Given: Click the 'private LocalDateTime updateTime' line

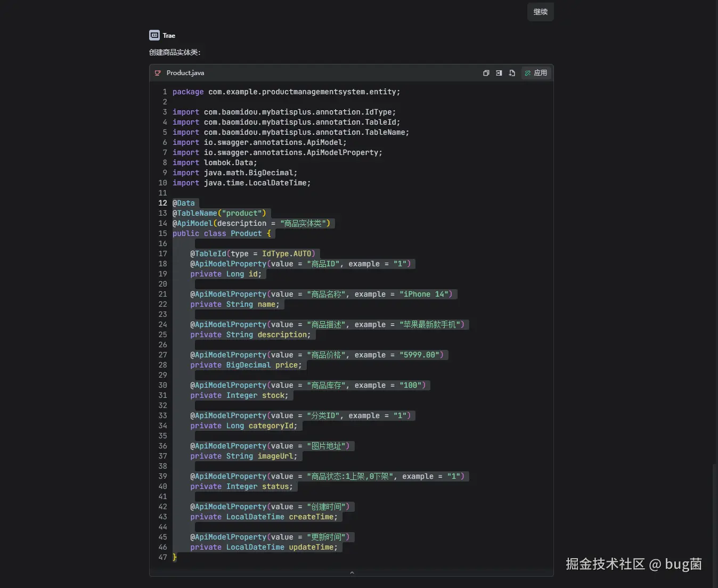Looking at the screenshot, I should point(264,547).
